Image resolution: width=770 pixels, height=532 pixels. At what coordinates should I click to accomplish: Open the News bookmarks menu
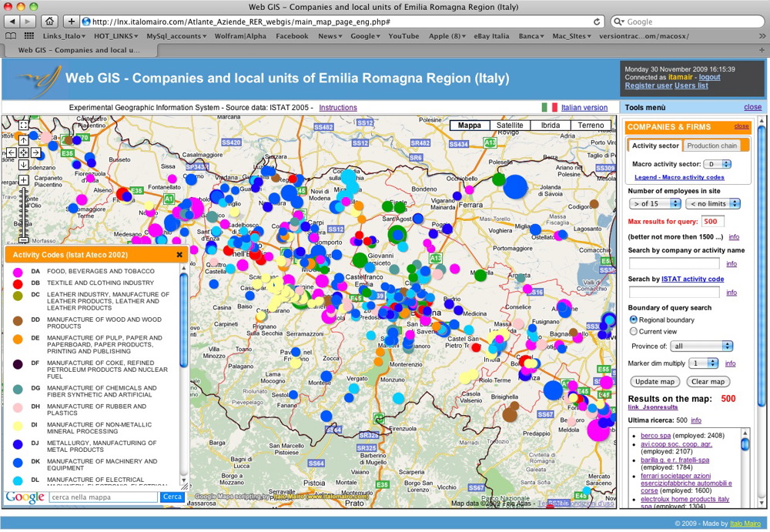click(331, 36)
